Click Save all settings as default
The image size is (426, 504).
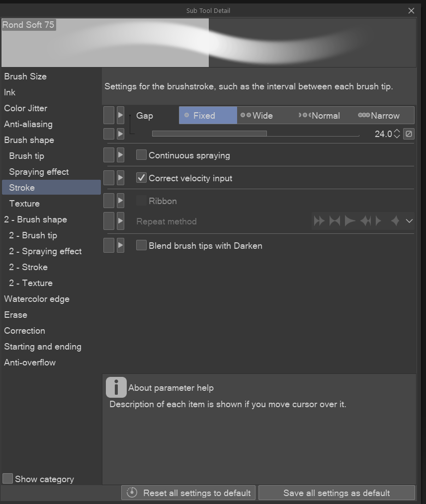(337, 493)
